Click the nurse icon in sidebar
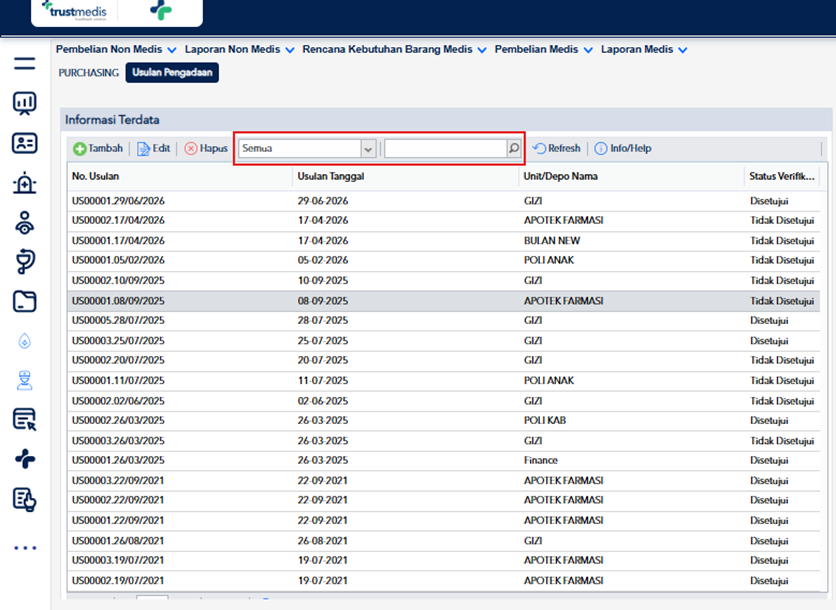This screenshot has width=836, height=610. click(x=25, y=381)
